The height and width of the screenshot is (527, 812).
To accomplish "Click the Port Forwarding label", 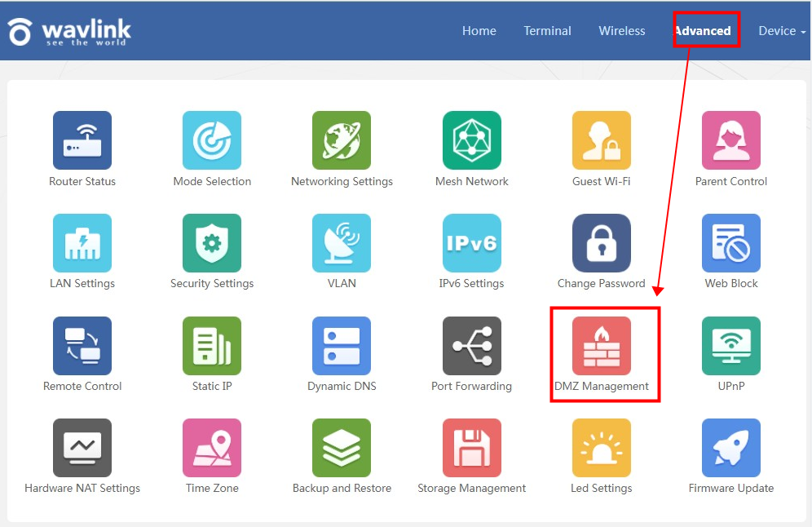I will pos(472,386).
